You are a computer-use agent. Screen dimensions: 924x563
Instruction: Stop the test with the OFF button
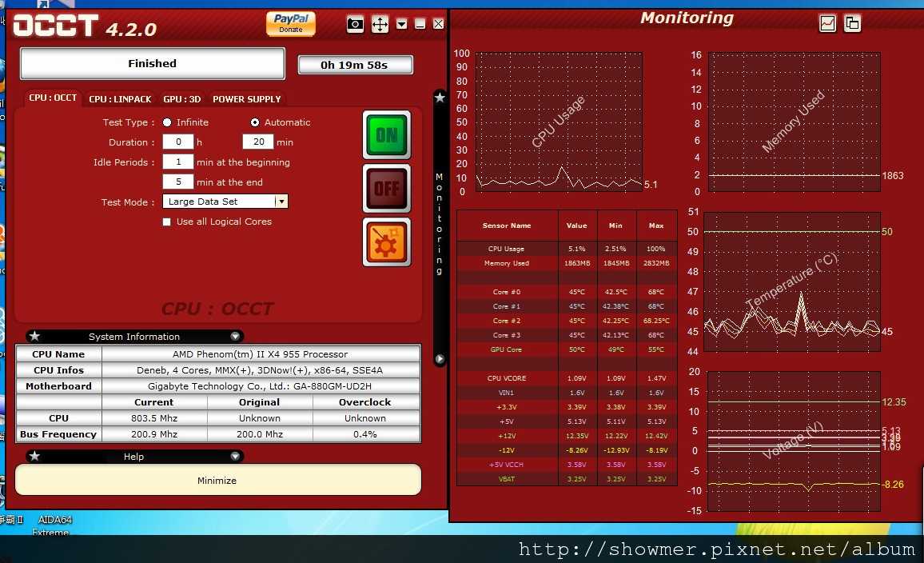(387, 188)
